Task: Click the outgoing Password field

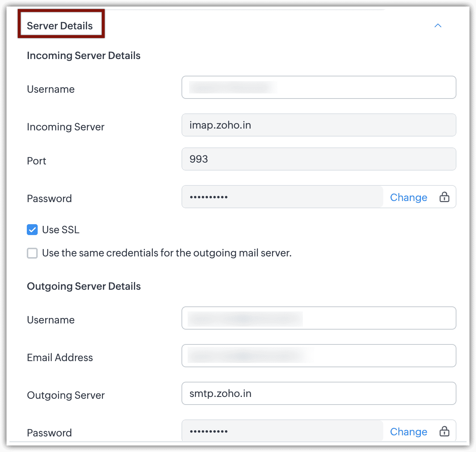Action: coord(282,431)
